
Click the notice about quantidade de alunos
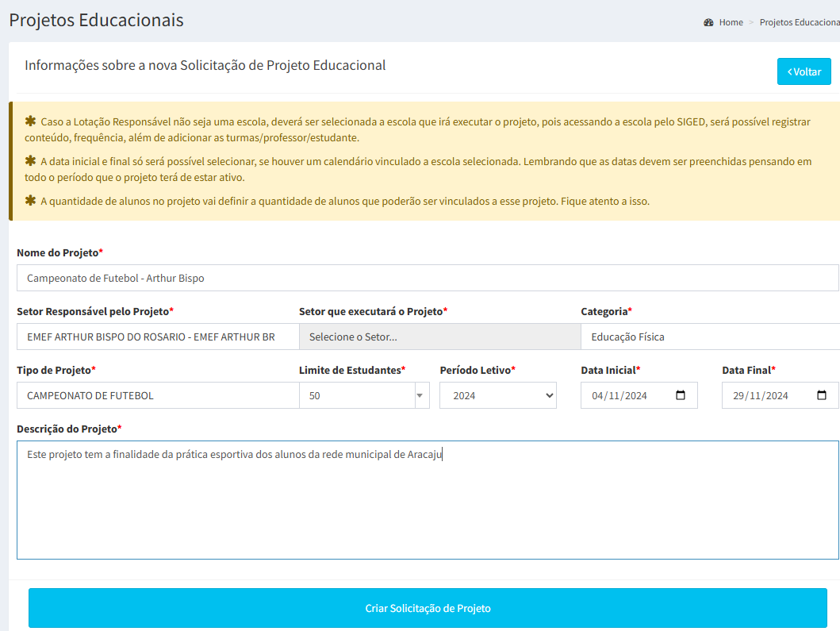[337, 201]
